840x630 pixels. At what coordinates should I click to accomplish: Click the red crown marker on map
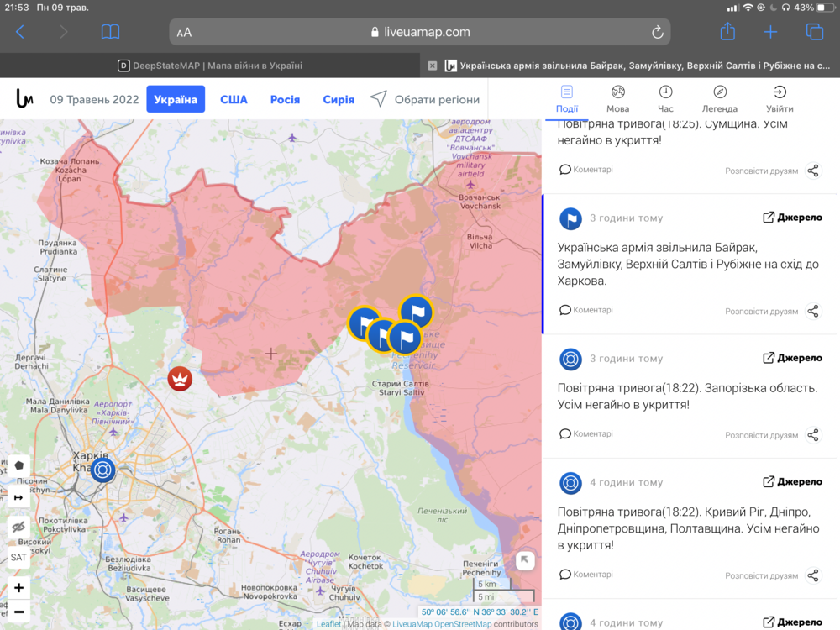coord(180,379)
